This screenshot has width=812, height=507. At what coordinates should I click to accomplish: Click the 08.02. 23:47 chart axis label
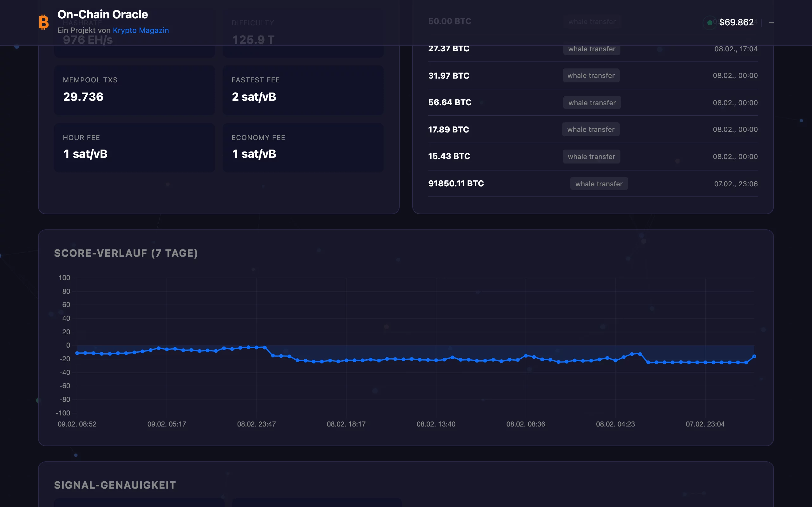[x=256, y=424]
